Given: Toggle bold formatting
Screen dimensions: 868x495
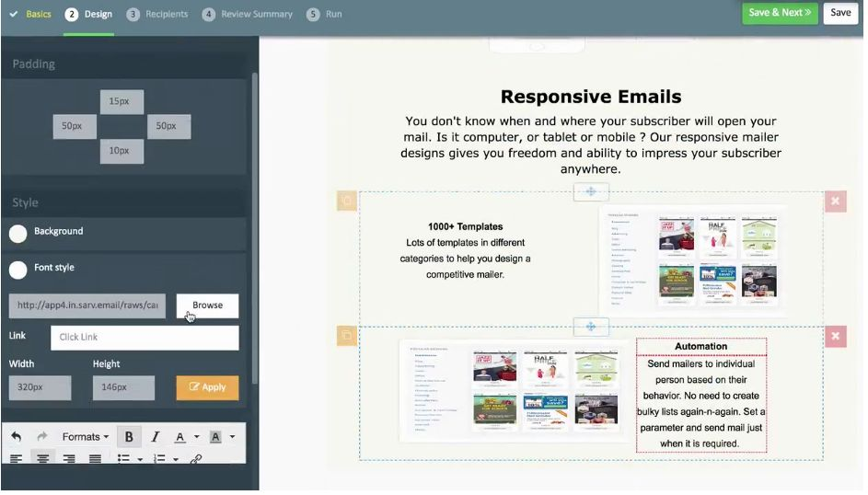Looking at the screenshot, I should [x=129, y=437].
